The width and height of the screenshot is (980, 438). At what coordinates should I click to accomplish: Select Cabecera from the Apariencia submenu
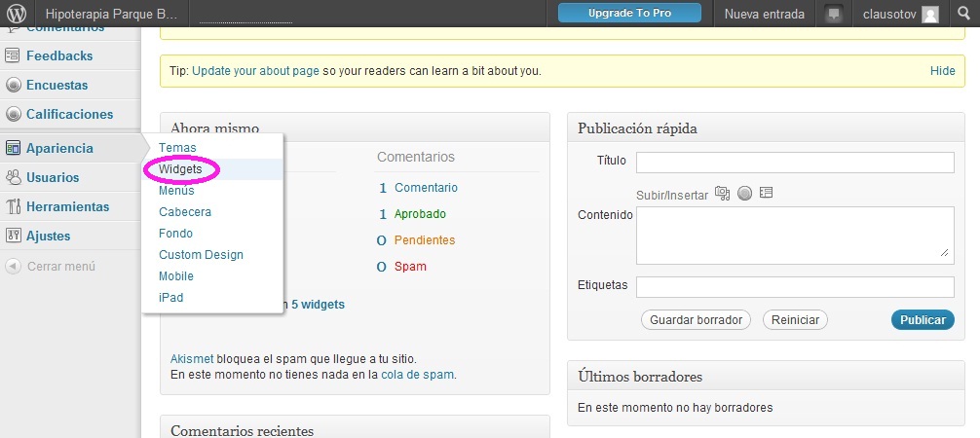coord(185,212)
